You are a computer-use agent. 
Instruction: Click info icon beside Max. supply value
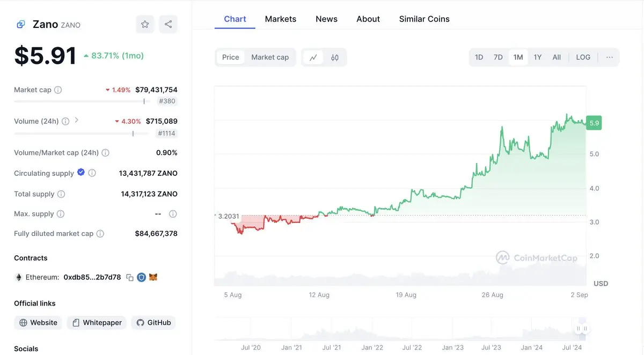pyautogui.click(x=173, y=214)
